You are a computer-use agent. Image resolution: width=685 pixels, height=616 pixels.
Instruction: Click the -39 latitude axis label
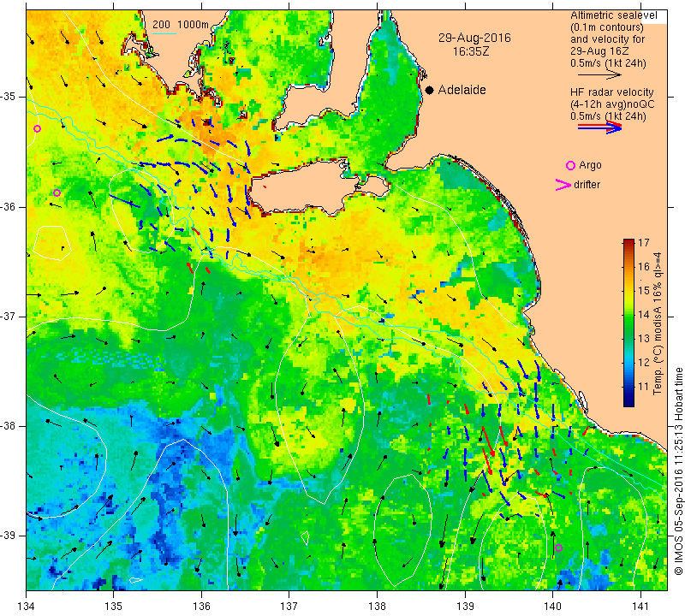point(9,536)
